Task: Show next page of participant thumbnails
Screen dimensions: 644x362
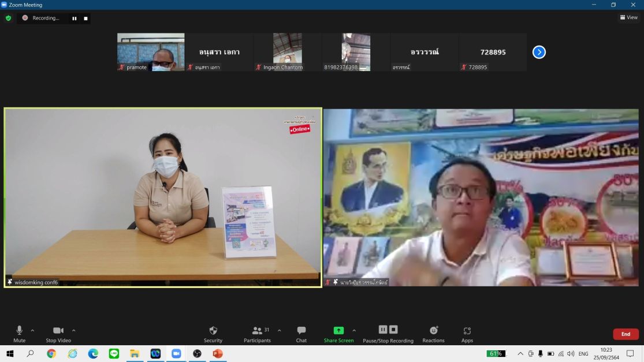Action: click(539, 52)
